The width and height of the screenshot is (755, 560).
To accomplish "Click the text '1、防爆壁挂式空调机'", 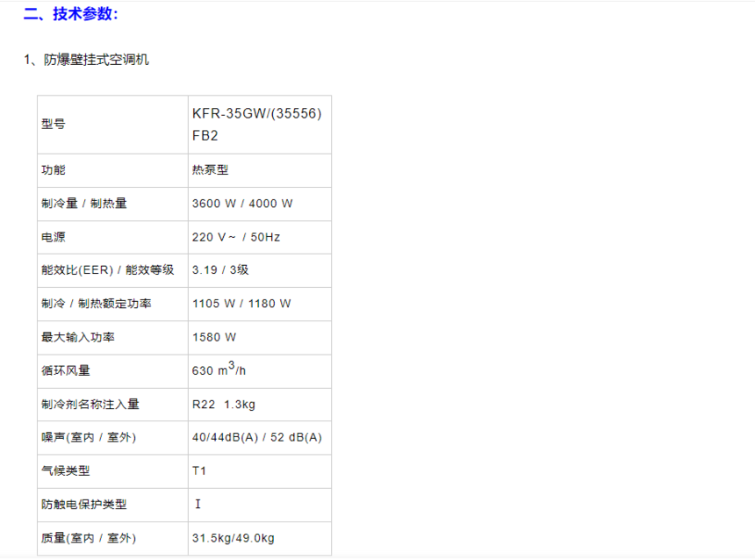I will (86, 60).
